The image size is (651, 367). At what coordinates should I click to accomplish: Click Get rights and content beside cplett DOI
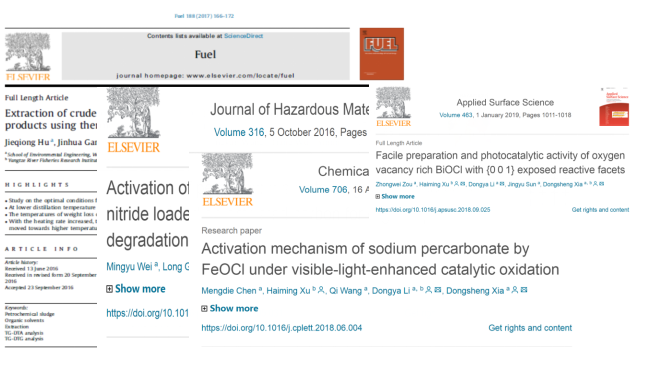(x=530, y=328)
